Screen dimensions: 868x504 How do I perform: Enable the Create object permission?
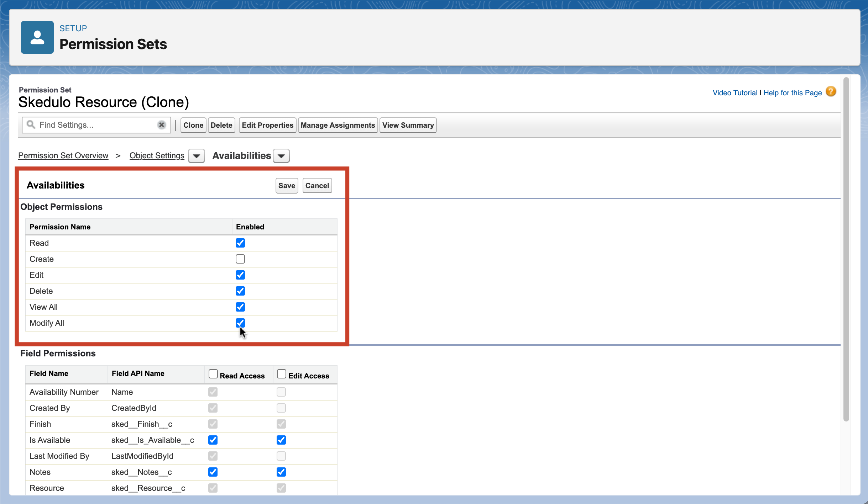click(240, 259)
